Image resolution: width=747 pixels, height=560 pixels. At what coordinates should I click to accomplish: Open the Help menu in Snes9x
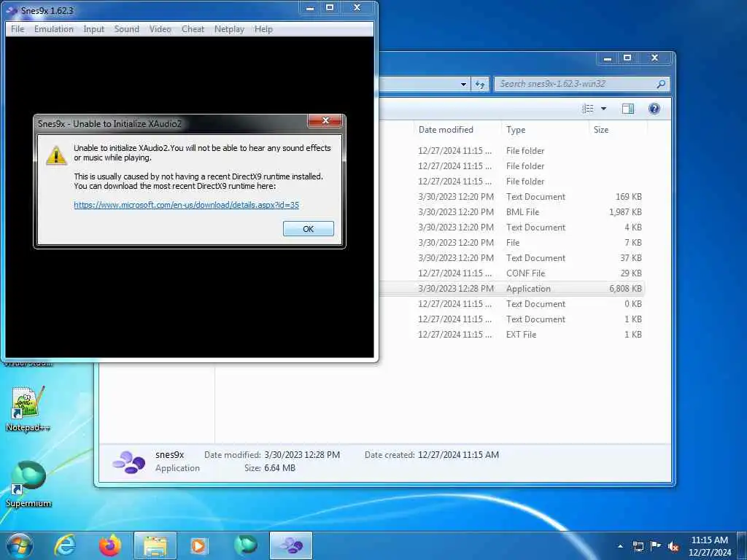[263, 29]
